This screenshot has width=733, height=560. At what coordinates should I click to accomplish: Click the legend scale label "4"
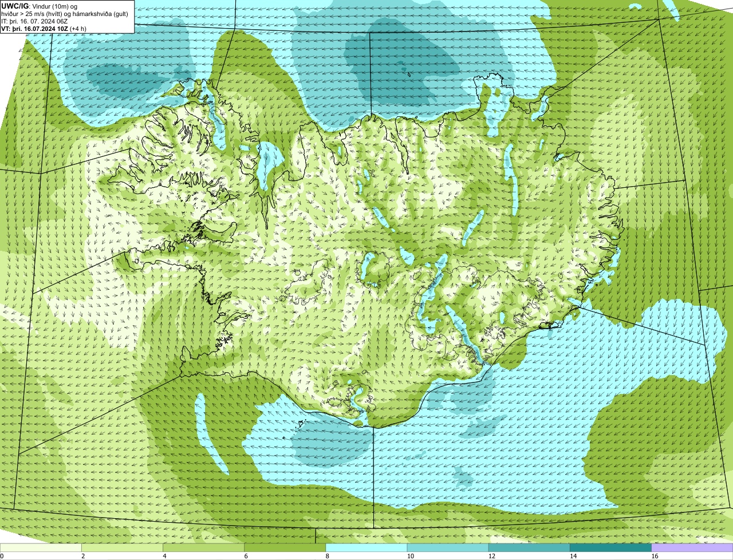pyautogui.click(x=164, y=556)
